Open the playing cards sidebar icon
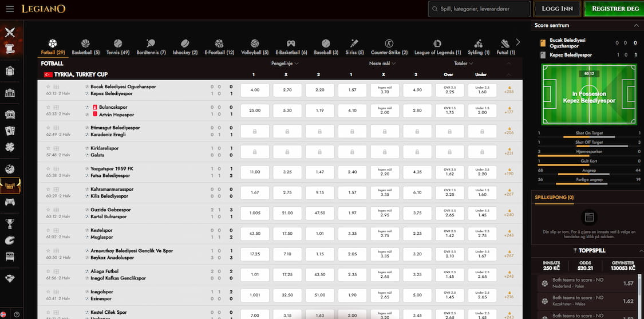Screen dimensions: 644x319 coord(10,131)
